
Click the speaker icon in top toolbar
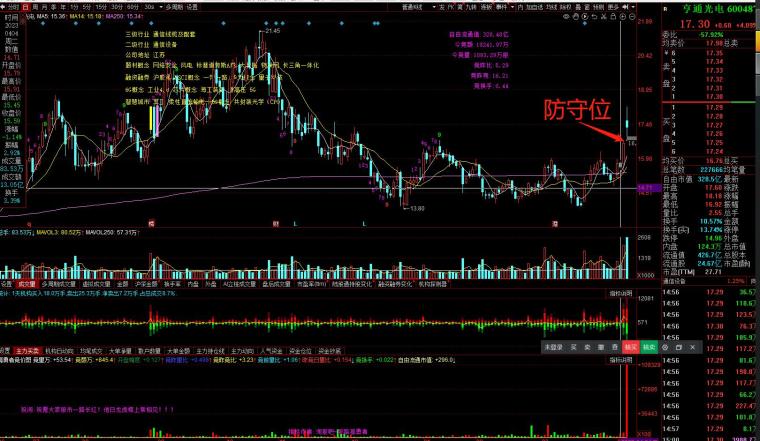point(626,7)
